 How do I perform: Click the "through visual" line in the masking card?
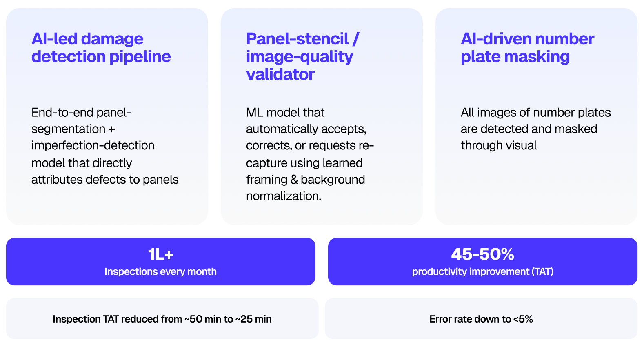[499, 146]
